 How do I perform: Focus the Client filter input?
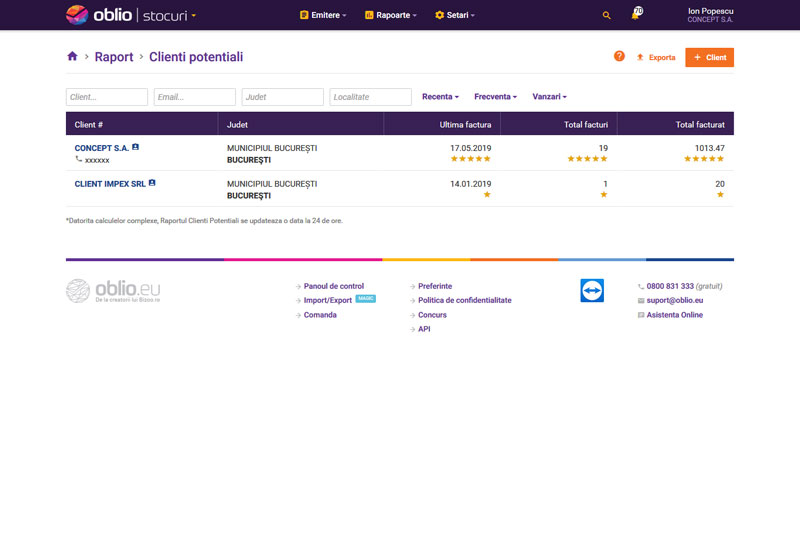pyautogui.click(x=107, y=97)
